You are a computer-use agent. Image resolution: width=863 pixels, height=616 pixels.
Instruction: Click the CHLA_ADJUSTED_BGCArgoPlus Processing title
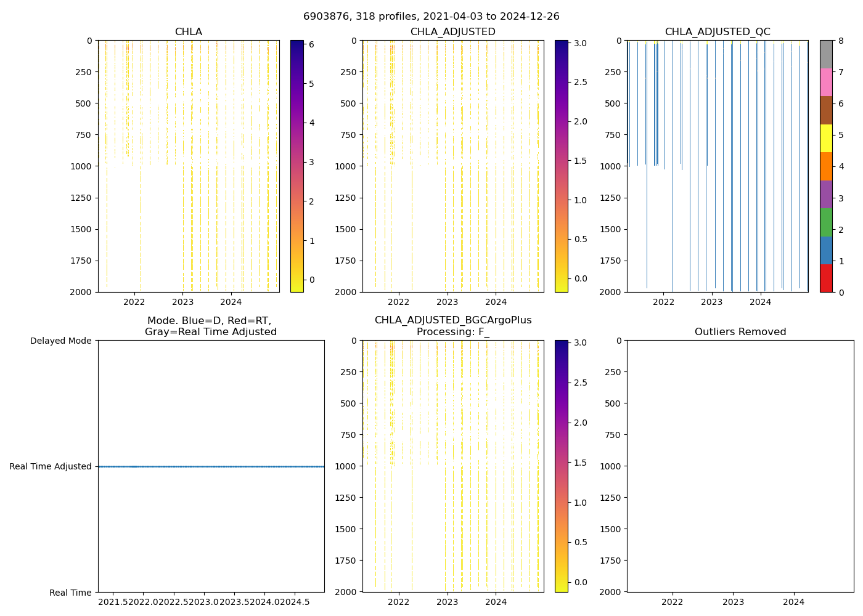452,326
